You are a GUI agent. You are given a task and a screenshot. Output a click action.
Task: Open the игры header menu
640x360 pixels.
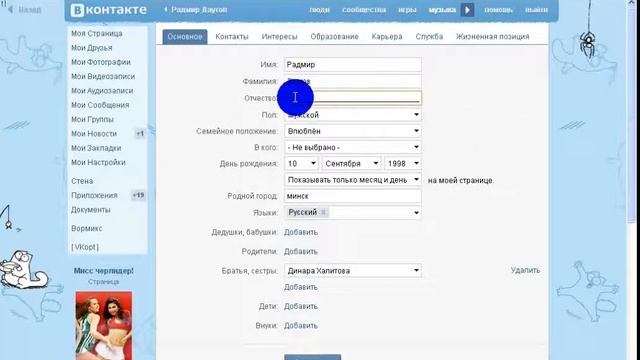(407, 10)
